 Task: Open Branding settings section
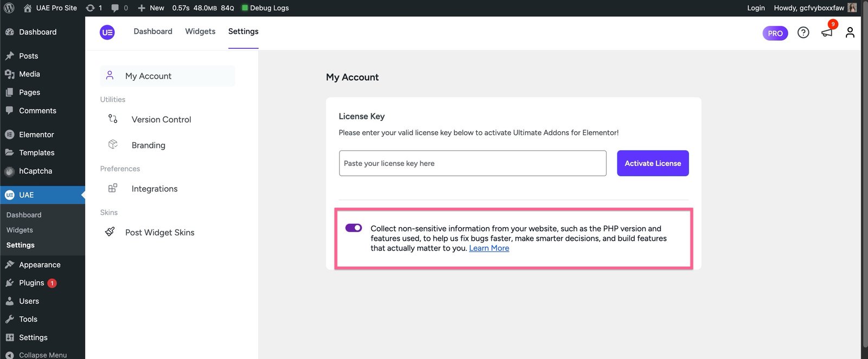pos(148,145)
